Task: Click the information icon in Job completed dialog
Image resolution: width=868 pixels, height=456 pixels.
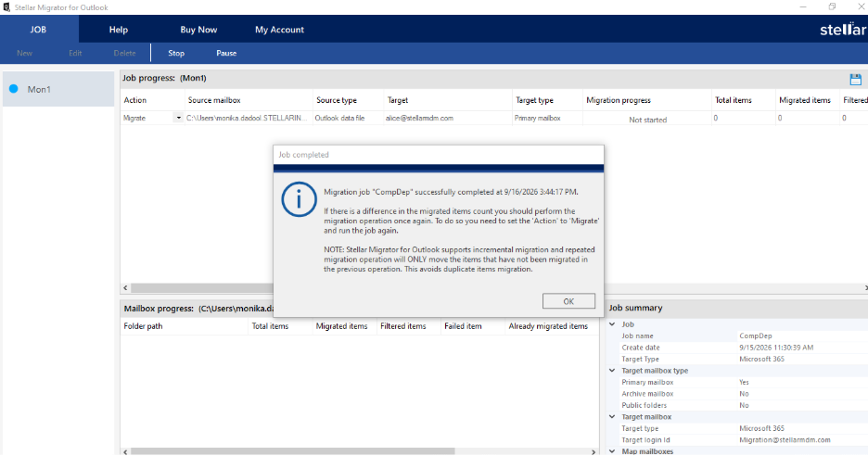Action: pyautogui.click(x=299, y=199)
